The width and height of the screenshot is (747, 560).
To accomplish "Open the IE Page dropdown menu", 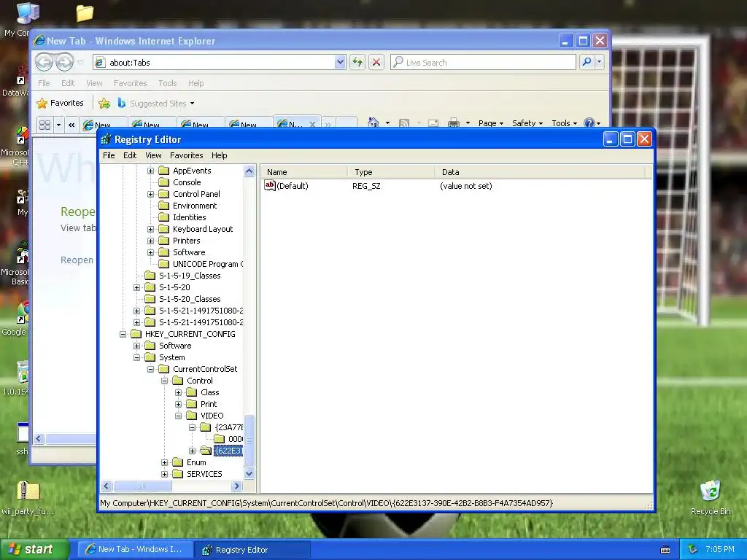I will (491, 122).
